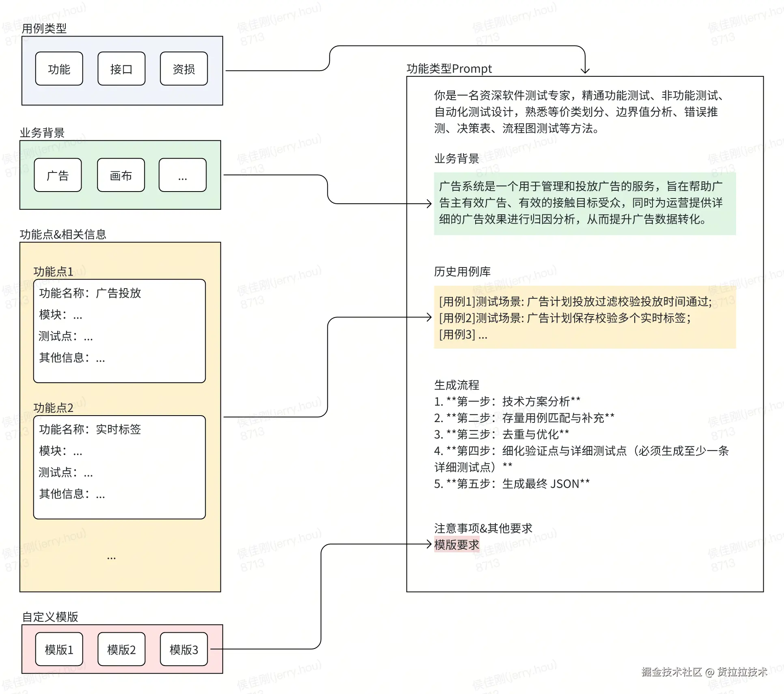784x694 pixels.
Task: Click the 功能名称：实时标签 text
Action: pos(90,429)
